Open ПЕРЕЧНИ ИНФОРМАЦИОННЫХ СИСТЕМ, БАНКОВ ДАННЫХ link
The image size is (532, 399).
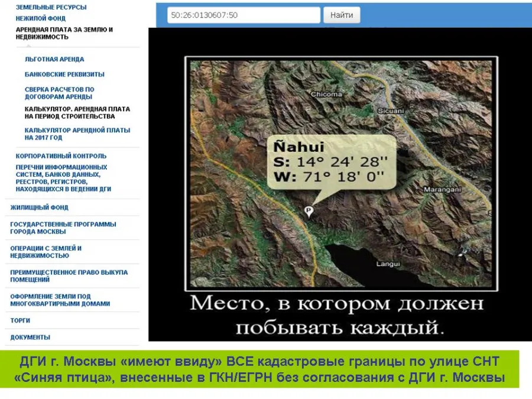(x=63, y=178)
